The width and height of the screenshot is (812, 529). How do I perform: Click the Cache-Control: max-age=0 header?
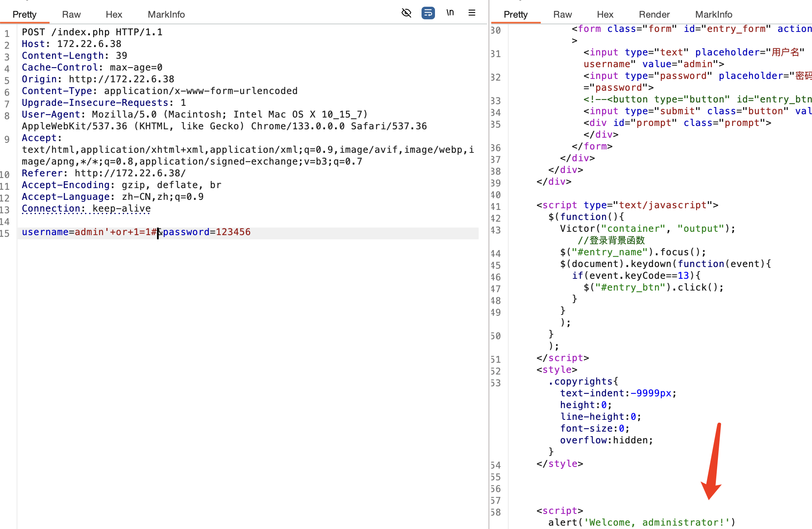click(92, 67)
